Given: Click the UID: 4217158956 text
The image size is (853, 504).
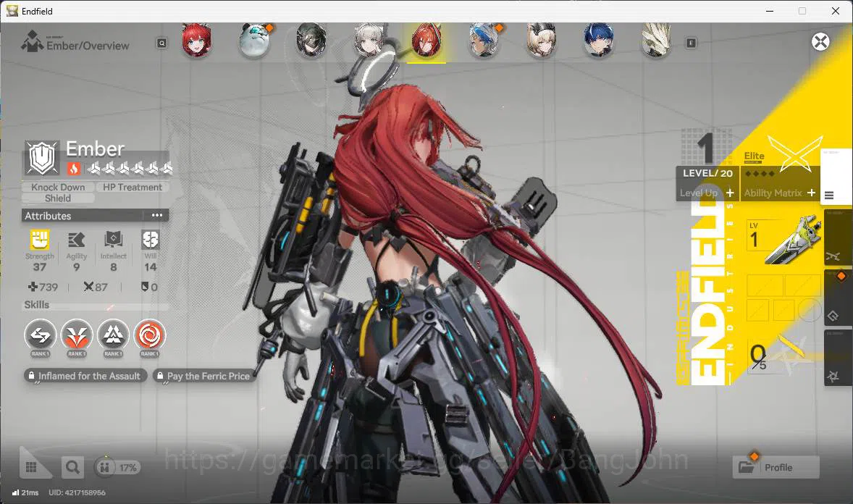Looking at the screenshot, I should (77, 492).
